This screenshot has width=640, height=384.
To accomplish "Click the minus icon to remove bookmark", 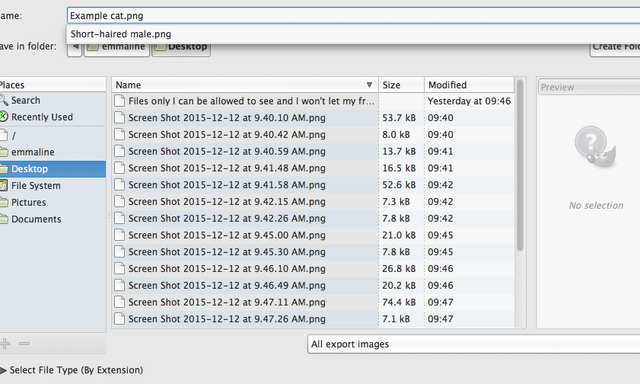I will (24, 344).
